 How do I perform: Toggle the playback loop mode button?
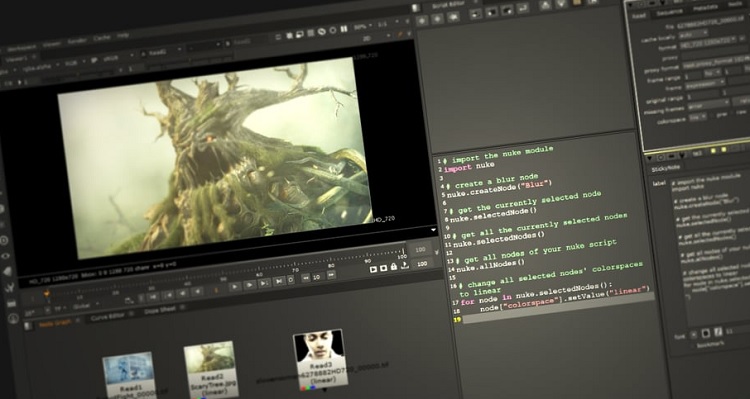tap(290, 280)
